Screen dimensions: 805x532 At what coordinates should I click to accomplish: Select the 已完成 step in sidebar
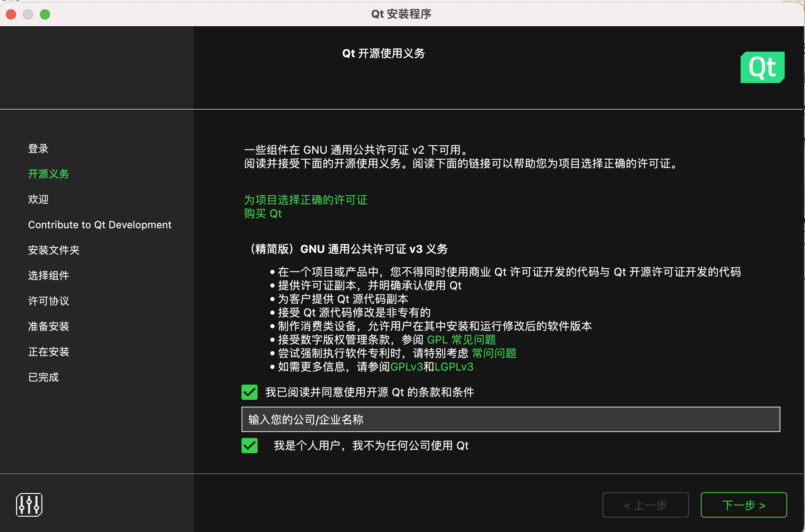[43, 377]
